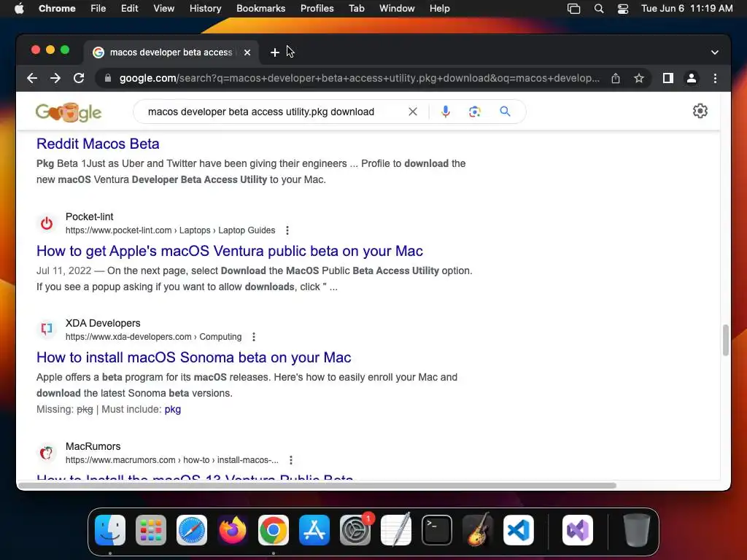Launch Safari from the Dock

tap(192, 530)
